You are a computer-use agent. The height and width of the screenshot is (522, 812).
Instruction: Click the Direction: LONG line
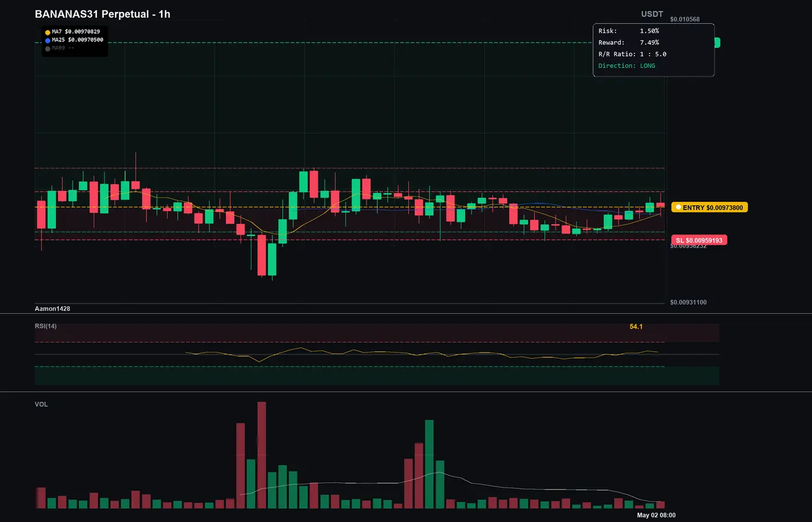pos(627,66)
